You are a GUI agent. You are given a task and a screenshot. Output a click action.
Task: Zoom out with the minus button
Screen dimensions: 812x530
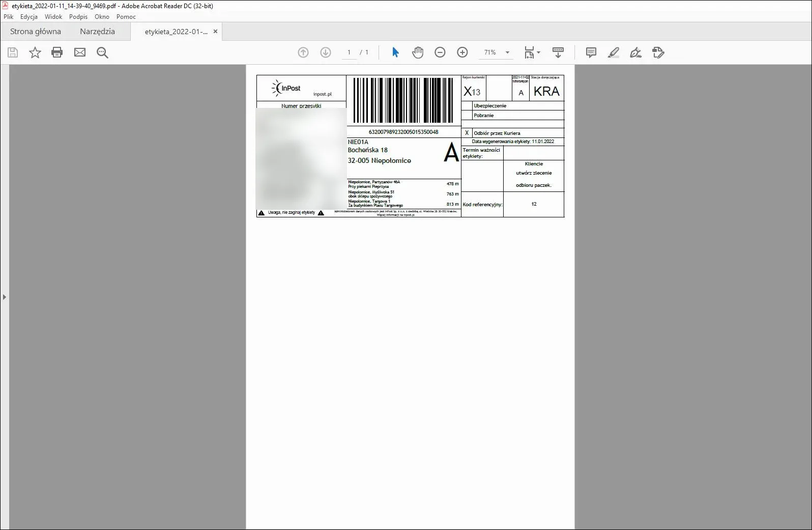440,52
